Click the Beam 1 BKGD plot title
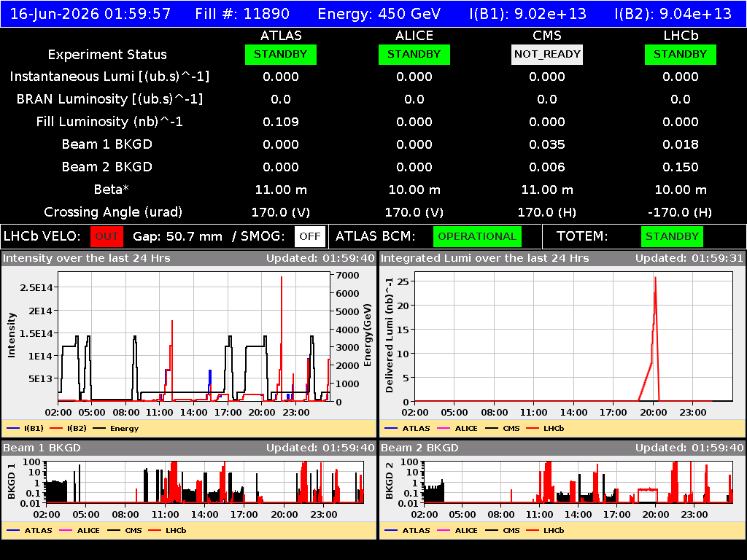This screenshot has height=560, width=747. (42, 448)
